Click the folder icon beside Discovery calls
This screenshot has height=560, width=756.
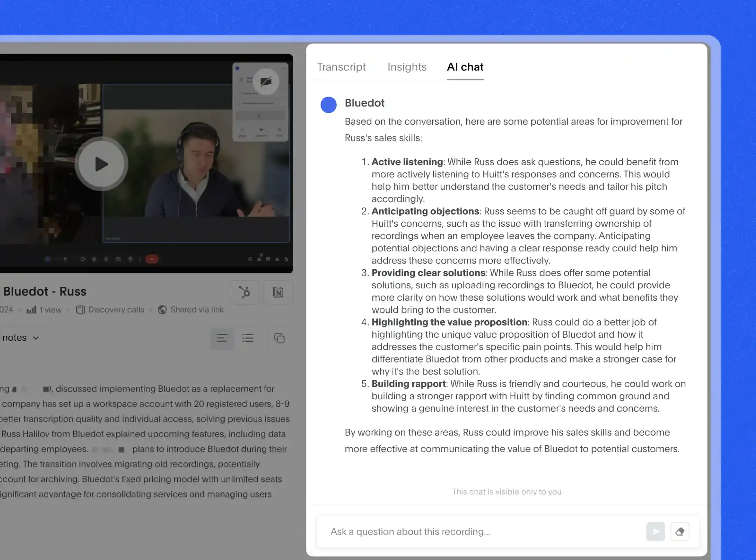[80, 310]
